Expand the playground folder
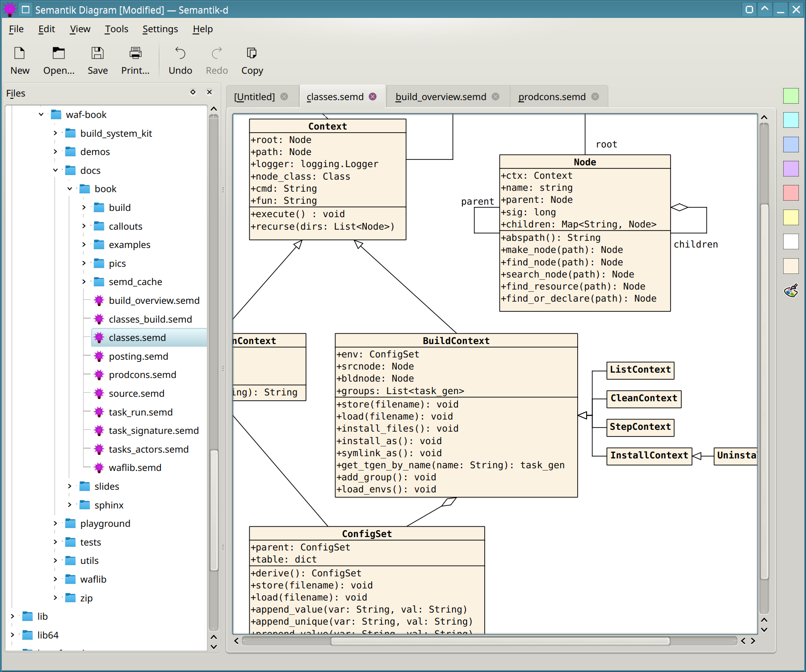 point(55,523)
